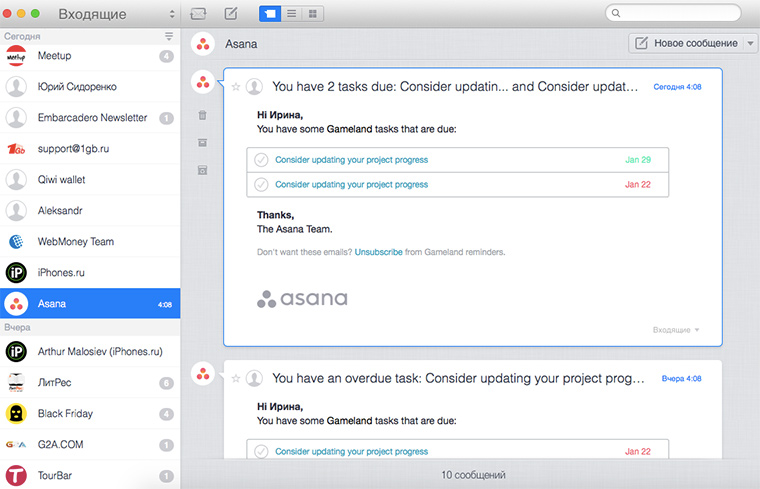Screen dimensions: 760x489
Task: Click the Вчера 4:08 timestamp
Action: pos(681,379)
